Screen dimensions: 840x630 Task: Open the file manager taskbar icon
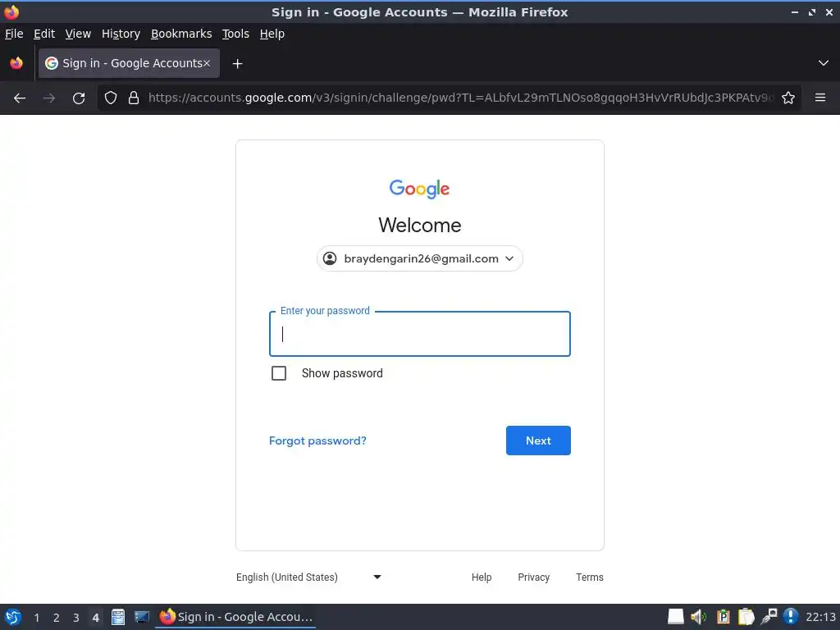tap(118, 617)
